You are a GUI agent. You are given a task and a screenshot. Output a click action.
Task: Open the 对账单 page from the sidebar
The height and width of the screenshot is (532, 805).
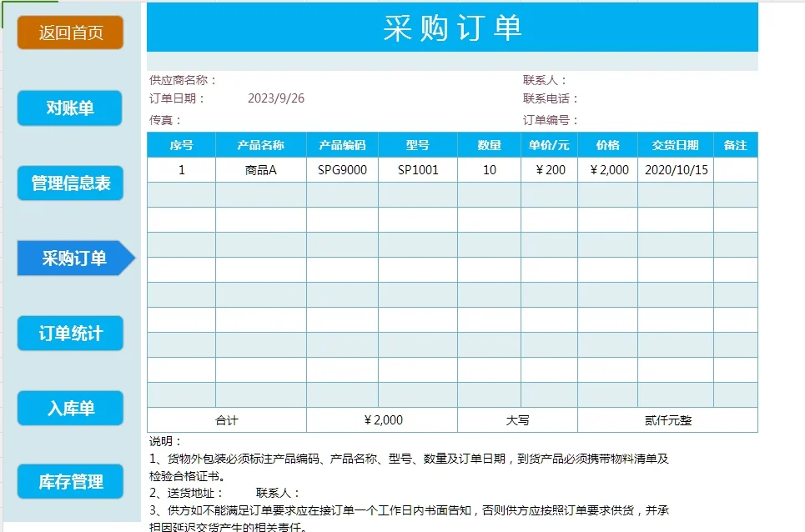pyautogui.click(x=69, y=108)
